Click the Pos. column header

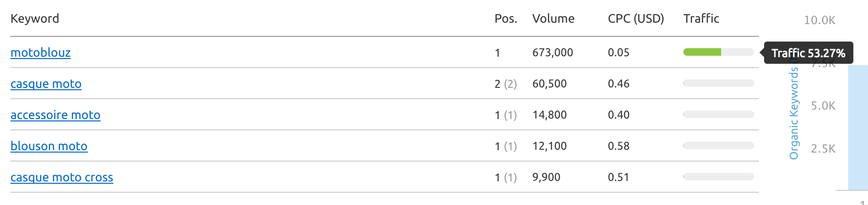point(506,18)
